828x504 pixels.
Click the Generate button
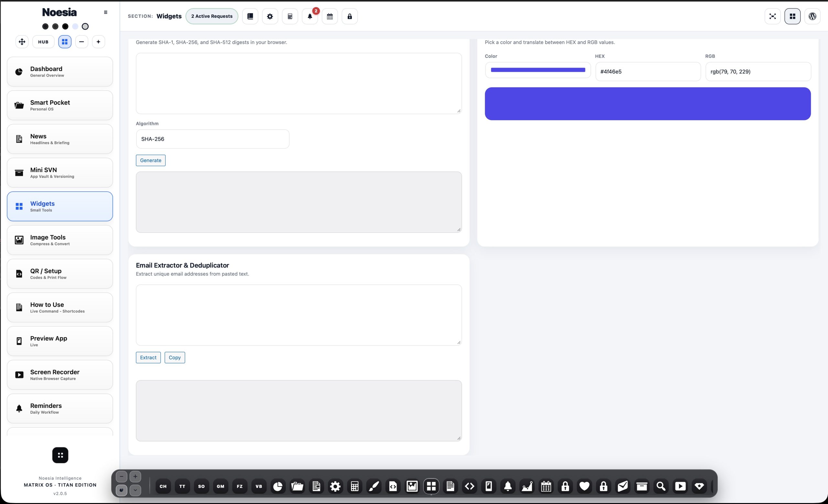(150, 160)
